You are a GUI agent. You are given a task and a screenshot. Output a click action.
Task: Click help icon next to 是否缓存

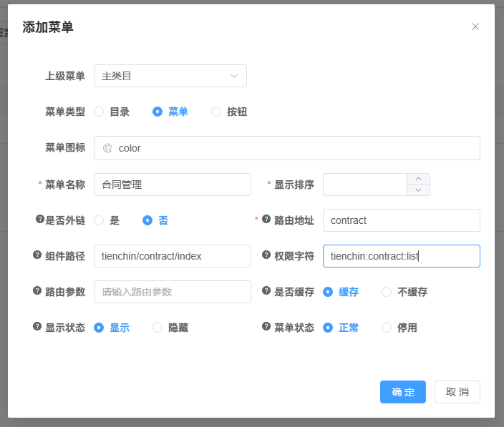[x=266, y=290]
